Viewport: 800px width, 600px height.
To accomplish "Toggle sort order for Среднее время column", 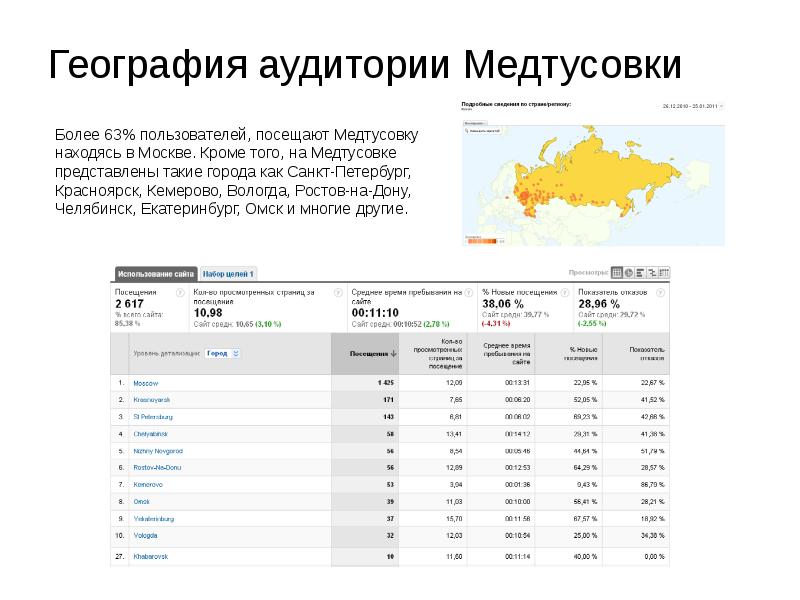I will (x=506, y=352).
